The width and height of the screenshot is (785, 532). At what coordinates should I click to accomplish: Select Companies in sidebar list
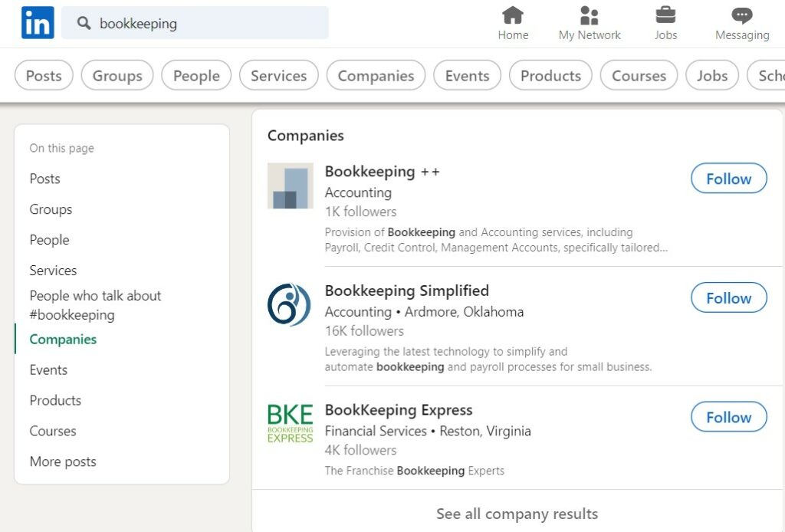pyautogui.click(x=63, y=340)
